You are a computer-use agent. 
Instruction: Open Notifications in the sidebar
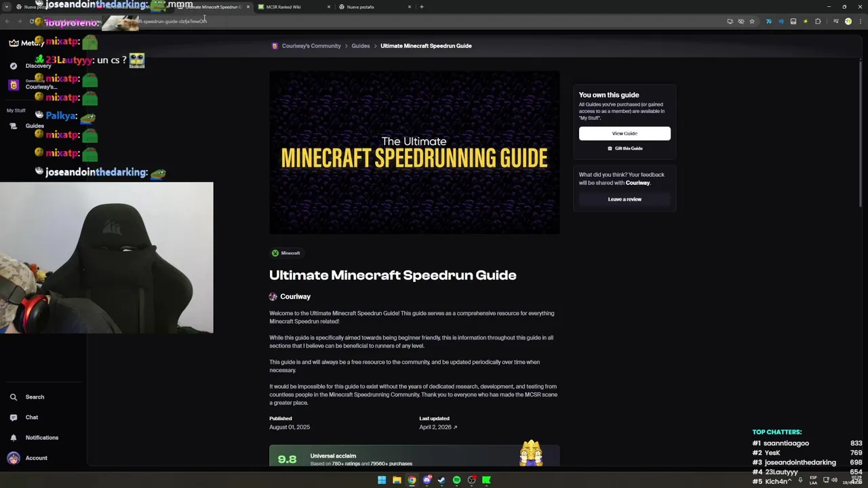[x=34, y=438]
